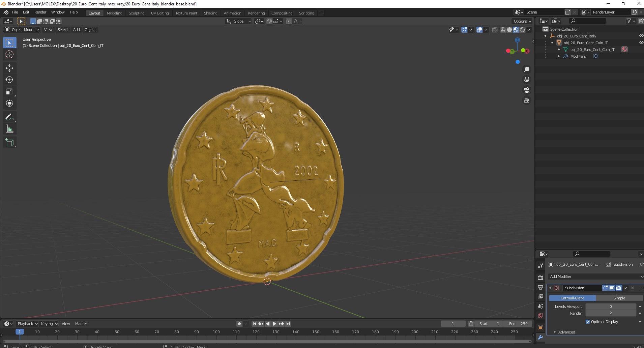644x348 pixels.
Task: Toggle proportional editing icon
Action: click(288, 21)
